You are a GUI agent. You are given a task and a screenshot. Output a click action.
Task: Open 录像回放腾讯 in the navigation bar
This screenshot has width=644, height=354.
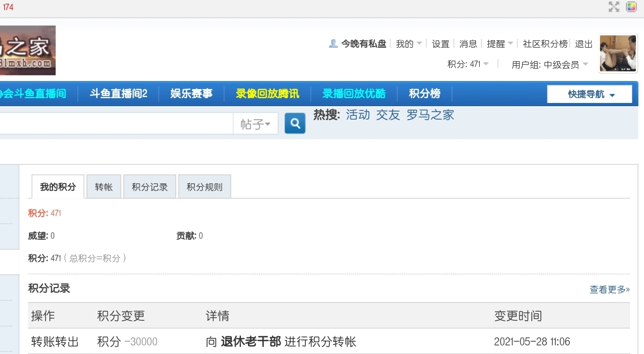coord(267,94)
